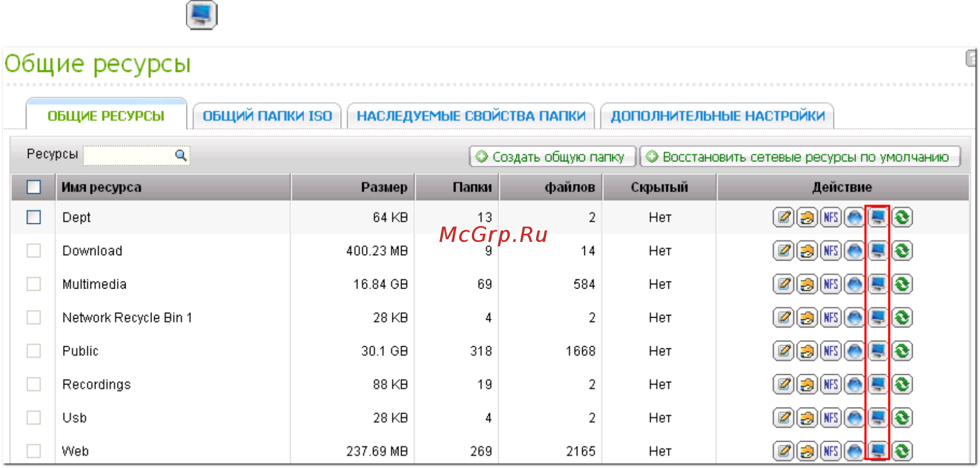Click the файлов column header
The height and width of the screenshot is (468, 980).
551,187
